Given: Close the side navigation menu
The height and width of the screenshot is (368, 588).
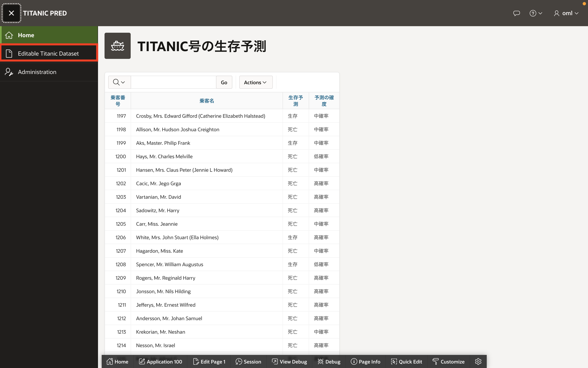Looking at the screenshot, I should point(11,13).
